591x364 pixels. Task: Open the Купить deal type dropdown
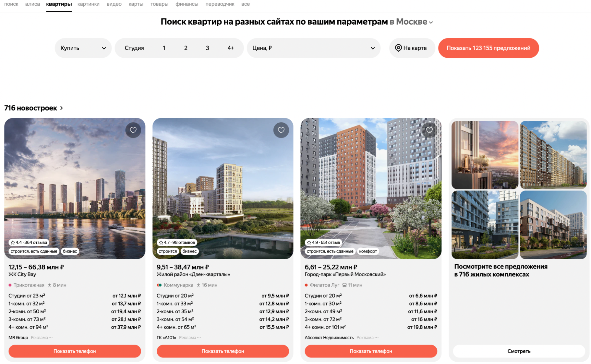pos(83,48)
